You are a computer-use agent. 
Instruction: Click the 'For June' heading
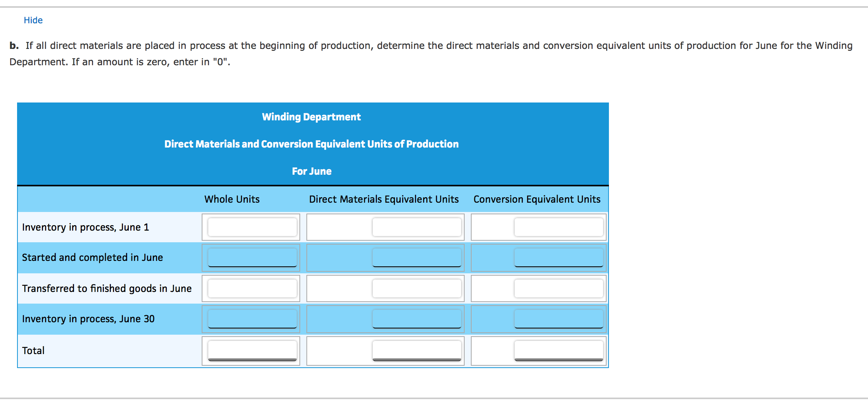(x=312, y=171)
